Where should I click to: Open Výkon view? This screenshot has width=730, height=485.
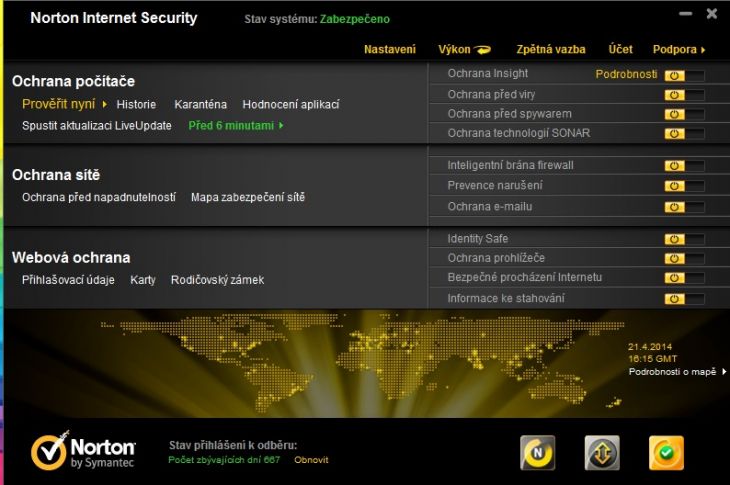[454, 49]
